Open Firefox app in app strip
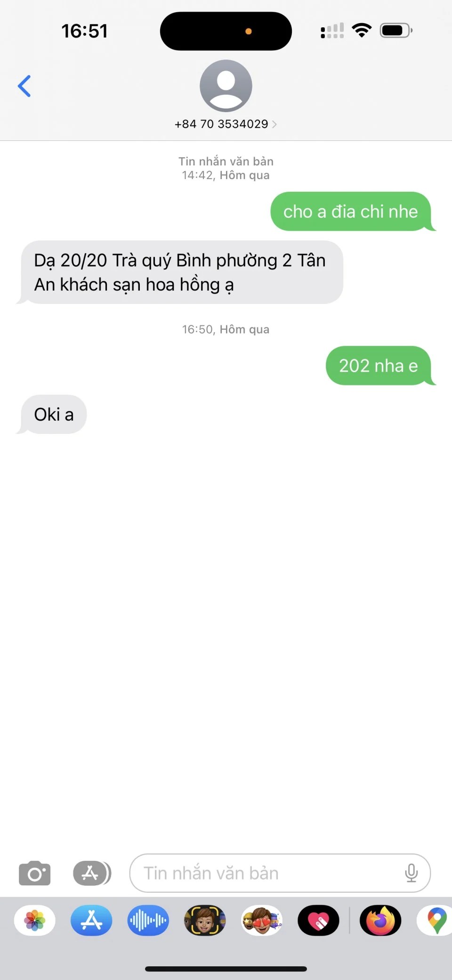This screenshot has height=980, width=452. (380, 920)
